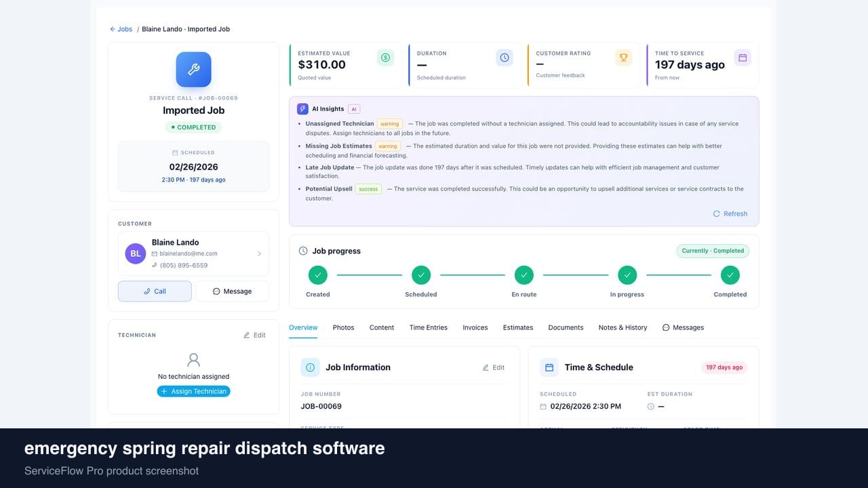
Task: Click the calendar icon in Time to Service card
Action: tap(743, 58)
